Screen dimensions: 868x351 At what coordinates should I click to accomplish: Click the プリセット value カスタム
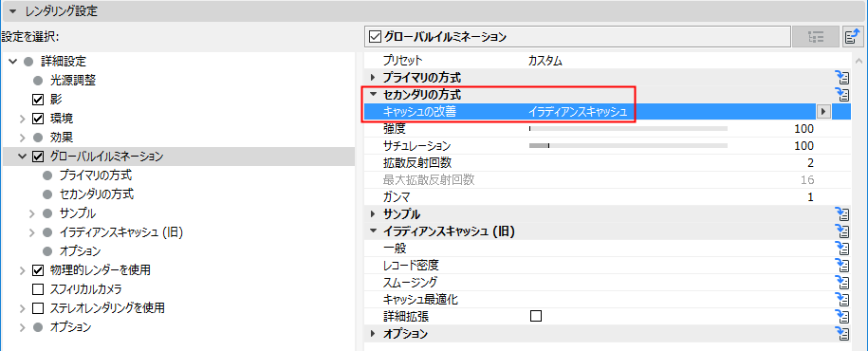tap(545, 61)
